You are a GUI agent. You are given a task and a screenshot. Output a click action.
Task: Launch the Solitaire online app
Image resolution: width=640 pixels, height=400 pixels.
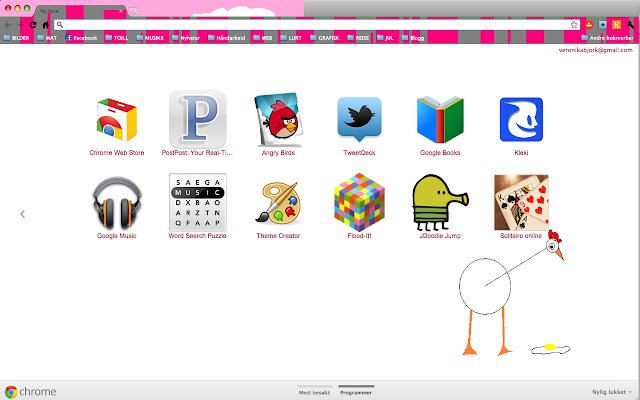[521, 202]
